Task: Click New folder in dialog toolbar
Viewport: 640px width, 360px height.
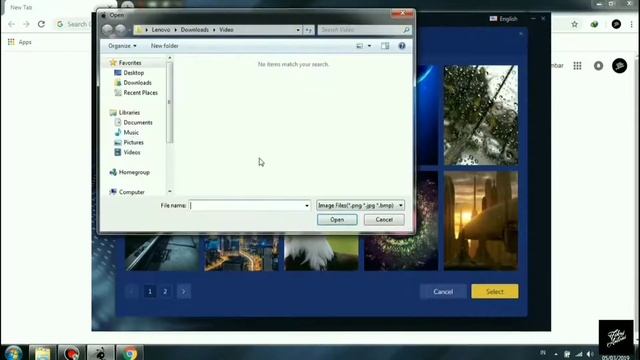Action: pyautogui.click(x=164, y=46)
